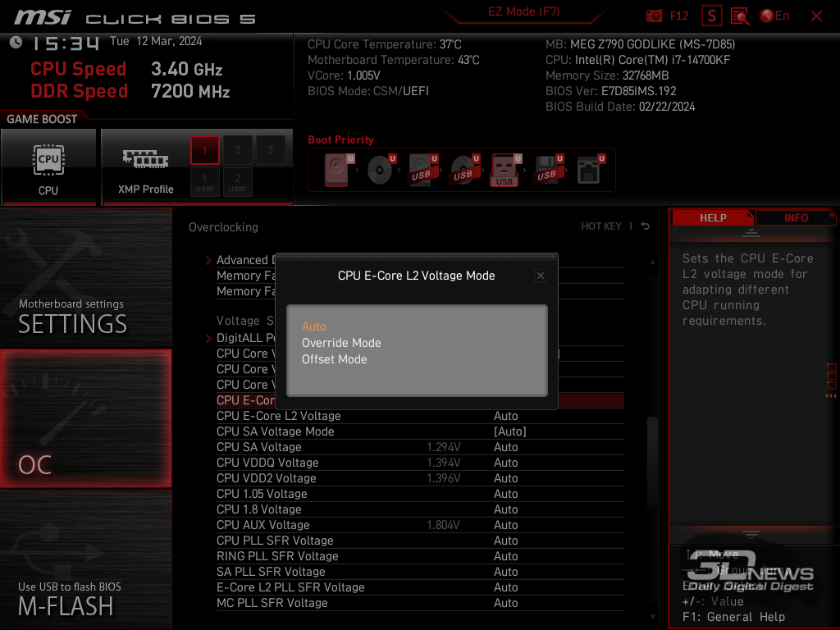The width and height of the screenshot is (840, 630).
Task: Click the scroll up arrow of the settings list
Action: point(652,262)
